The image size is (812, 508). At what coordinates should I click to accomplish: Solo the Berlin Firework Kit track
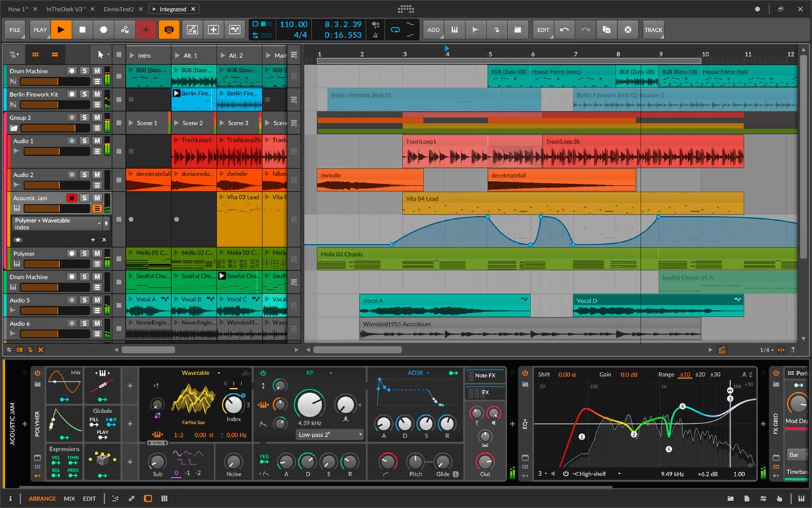point(85,94)
